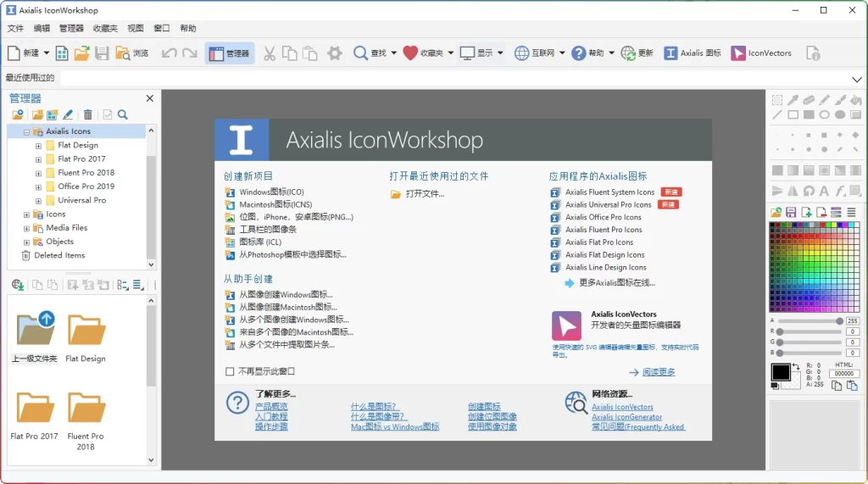Click the new folder icon in the manager panel
This screenshot has width=868, height=484.
[x=37, y=114]
